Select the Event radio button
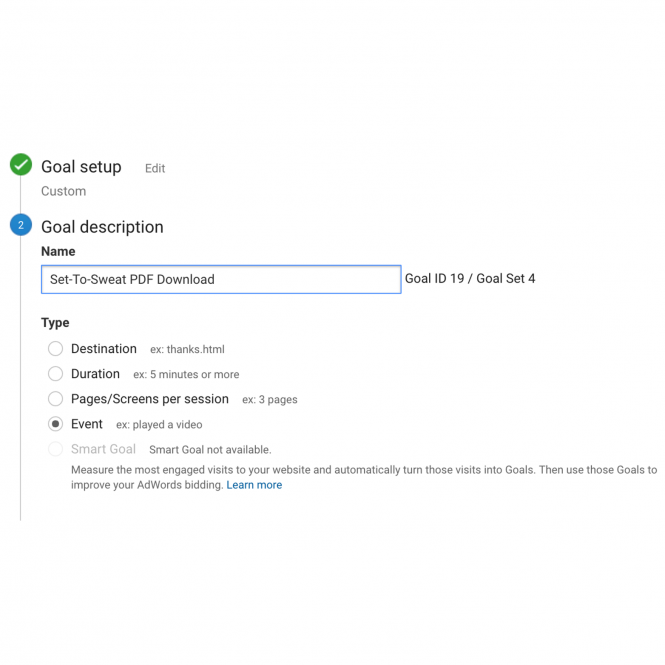This screenshot has width=665, height=665. click(x=56, y=424)
